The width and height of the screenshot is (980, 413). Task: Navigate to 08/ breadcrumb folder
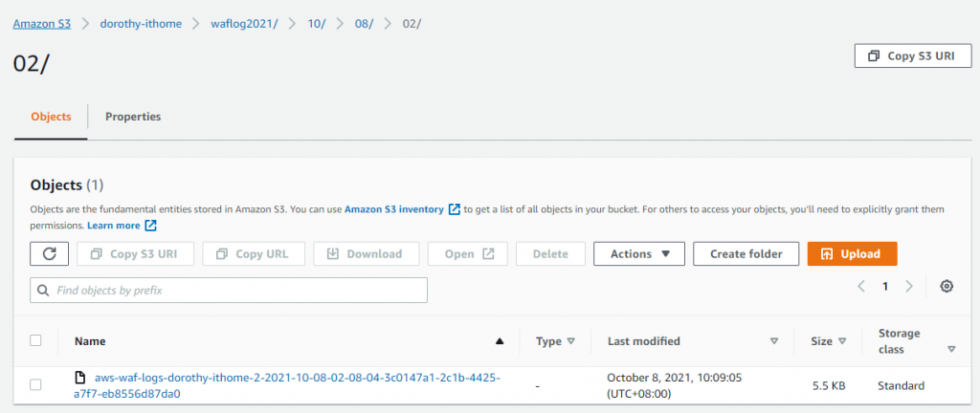coord(365,24)
